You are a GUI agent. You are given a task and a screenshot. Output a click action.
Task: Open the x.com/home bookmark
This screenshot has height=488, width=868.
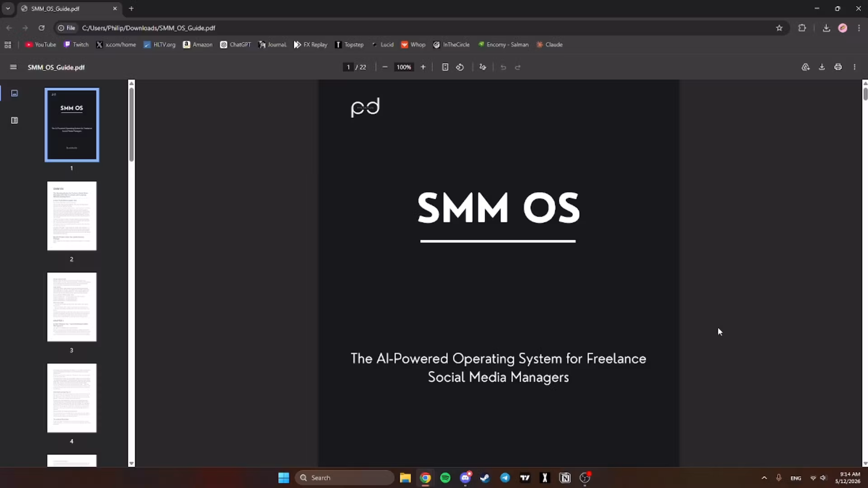click(116, 45)
